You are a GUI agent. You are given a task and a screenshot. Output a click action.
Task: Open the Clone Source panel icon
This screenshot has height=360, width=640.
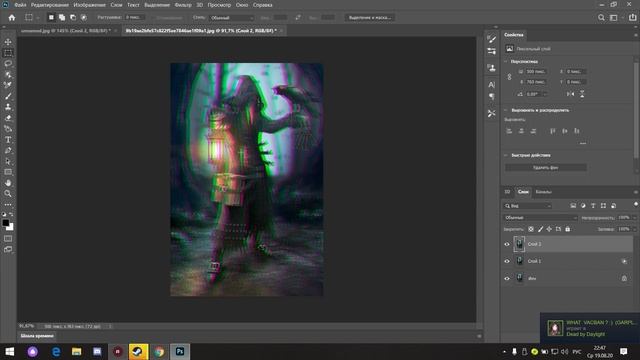[x=491, y=68]
